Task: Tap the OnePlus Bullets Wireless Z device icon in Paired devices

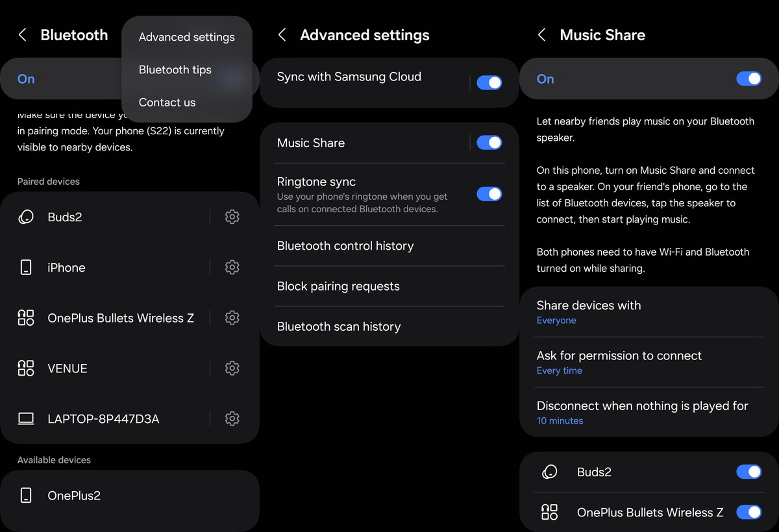Action: coord(26,318)
